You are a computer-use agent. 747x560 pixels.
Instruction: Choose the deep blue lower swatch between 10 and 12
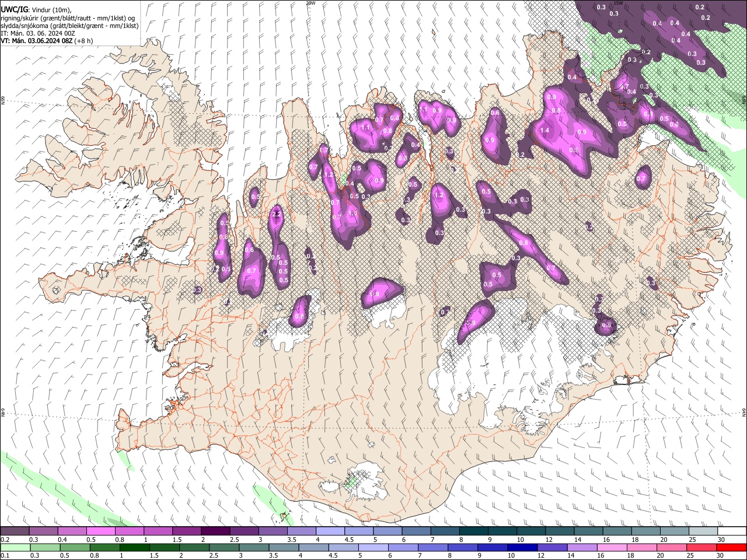[522, 547]
